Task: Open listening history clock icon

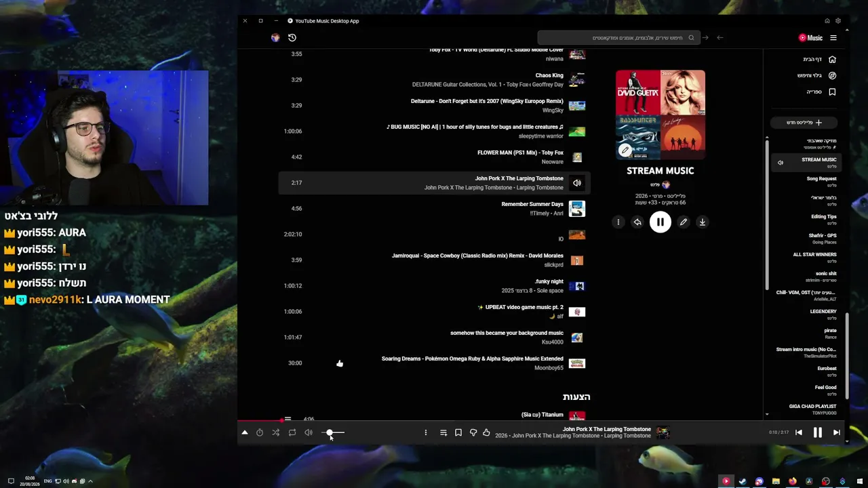Action: (292, 38)
